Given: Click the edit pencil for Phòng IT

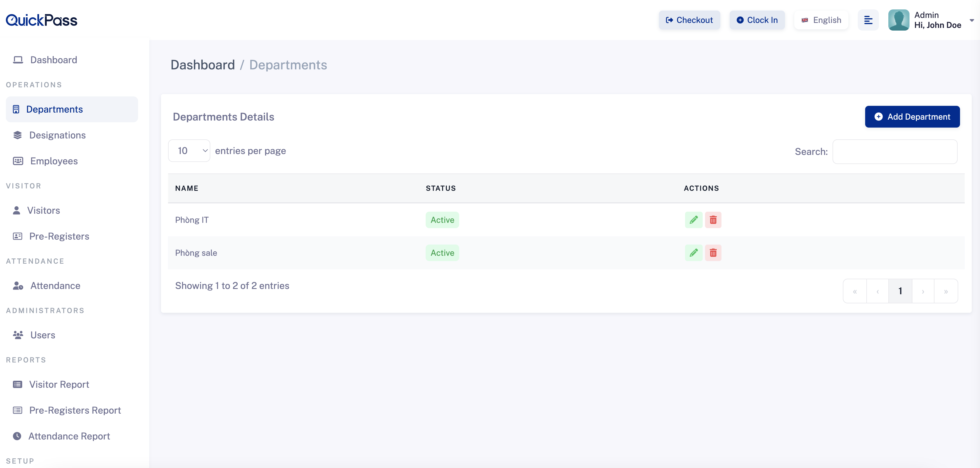Looking at the screenshot, I should tap(694, 220).
